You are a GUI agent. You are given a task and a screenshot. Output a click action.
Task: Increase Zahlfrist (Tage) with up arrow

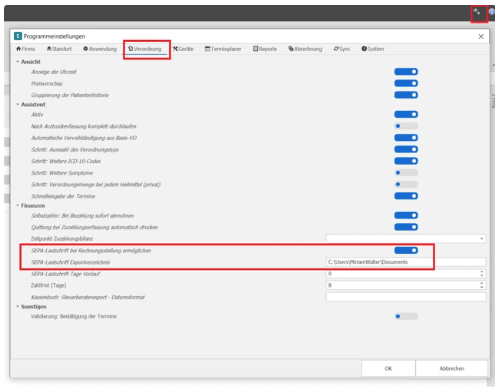(482, 283)
